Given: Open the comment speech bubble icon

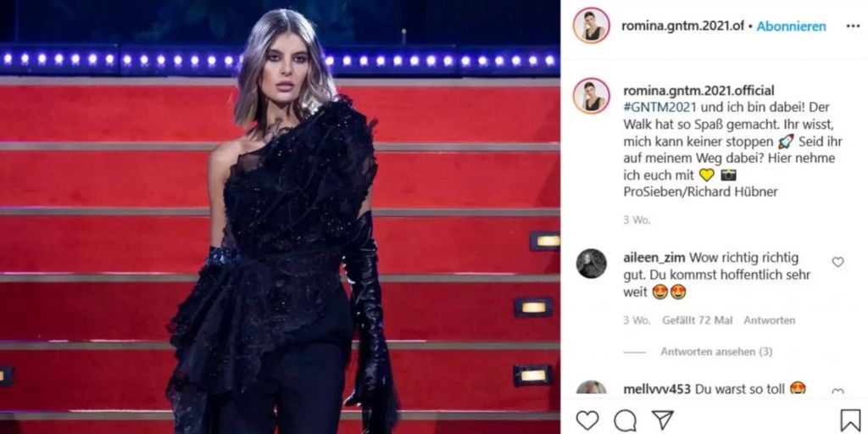Looking at the screenshot, I should [x=625, y=420].
